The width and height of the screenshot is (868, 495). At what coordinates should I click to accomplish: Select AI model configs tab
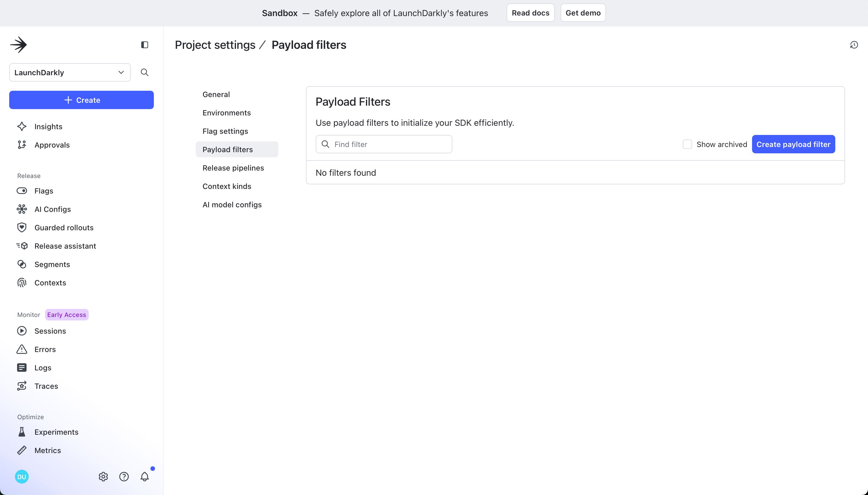coord(237,204)
